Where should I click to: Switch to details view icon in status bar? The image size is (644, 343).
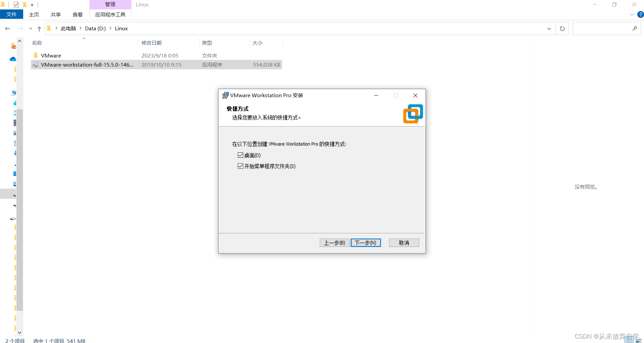pyautogui.click(x=630, y=340)
